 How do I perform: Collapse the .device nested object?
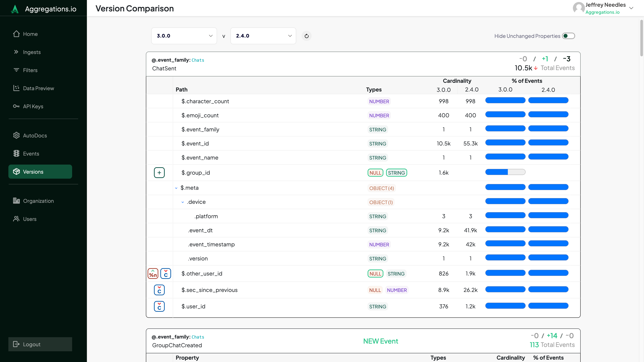tap(183, 202)
